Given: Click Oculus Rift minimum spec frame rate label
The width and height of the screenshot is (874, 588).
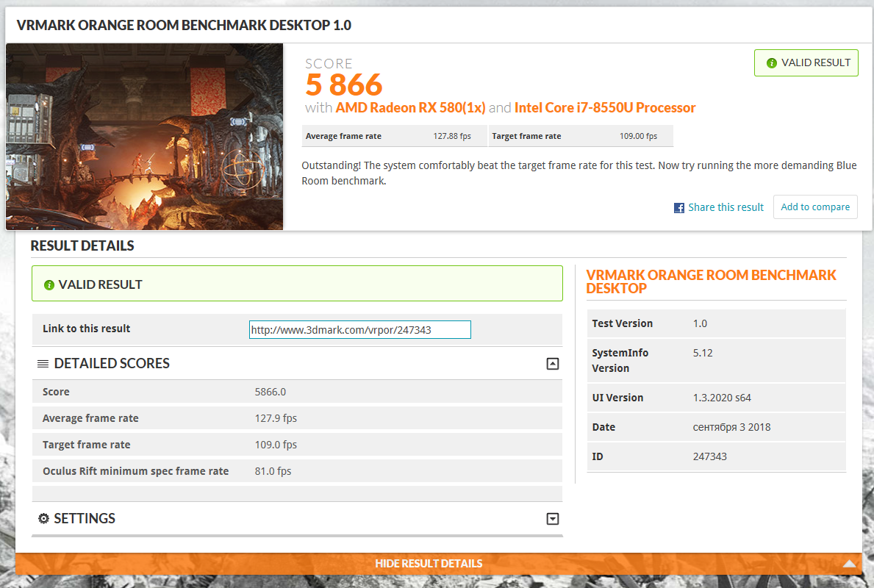Looking at the screenshot, I should pyautogui.click(x=135, y=471).
